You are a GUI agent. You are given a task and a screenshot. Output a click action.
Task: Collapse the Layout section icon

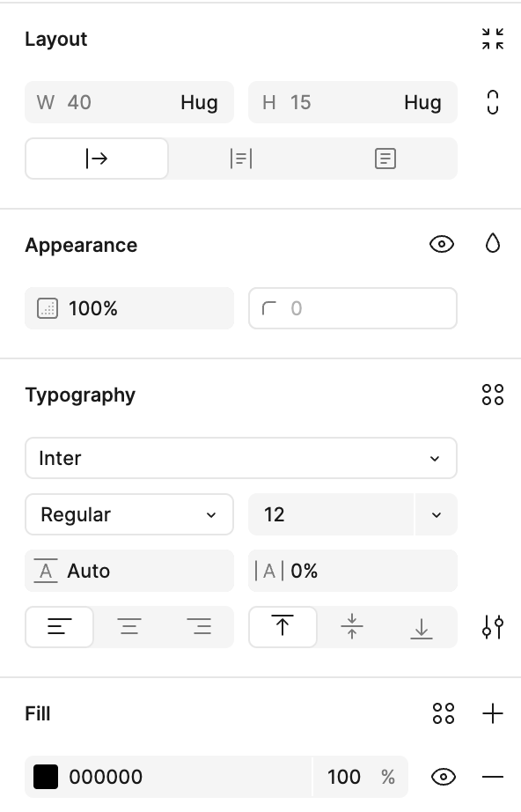click(493, 39)
